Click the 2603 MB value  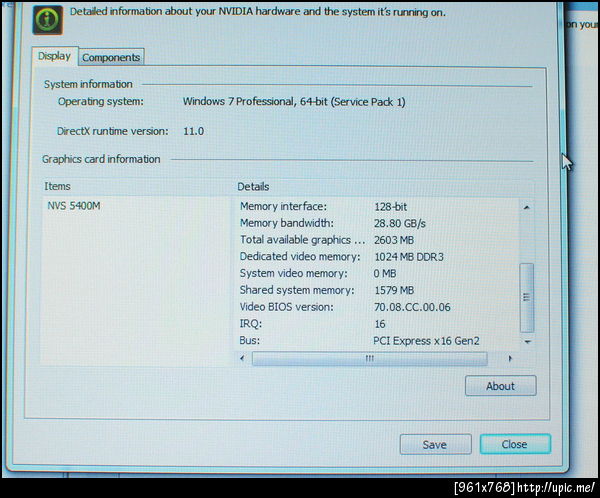click(x=394, y=240)
